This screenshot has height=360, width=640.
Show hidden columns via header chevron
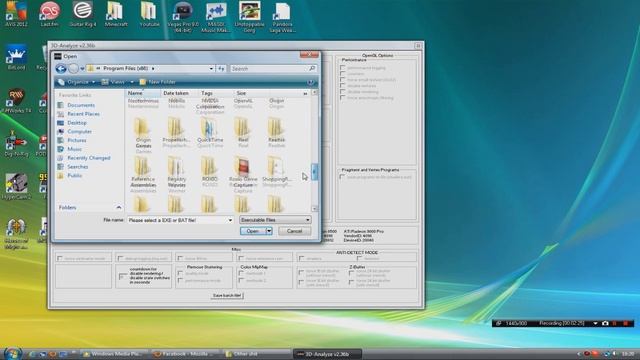point(305,93)
